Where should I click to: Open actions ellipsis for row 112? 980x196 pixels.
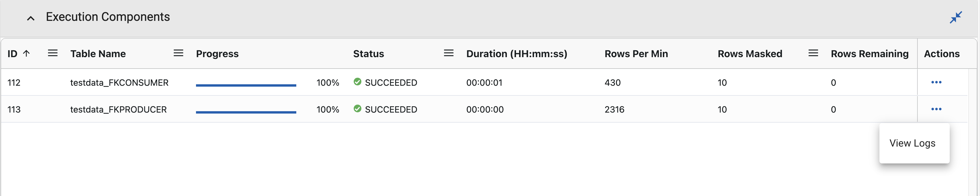click(936, 82)
